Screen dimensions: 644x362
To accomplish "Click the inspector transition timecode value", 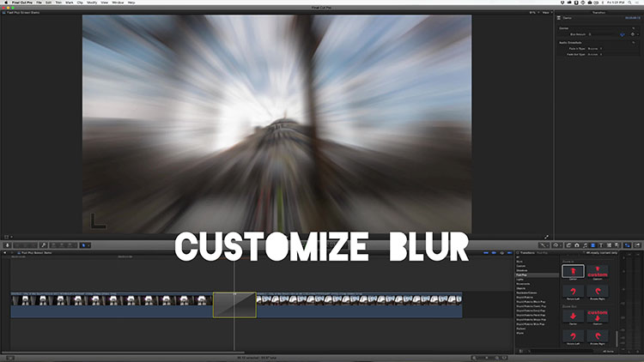I will coord(633,18).
